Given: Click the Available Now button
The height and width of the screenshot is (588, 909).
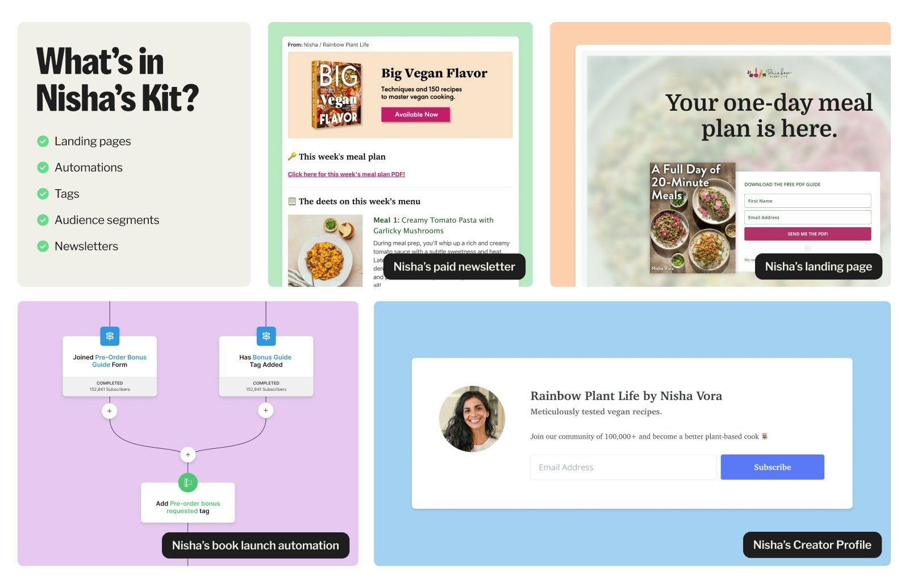Looking at the screenshot, I should tap(416, 115).
